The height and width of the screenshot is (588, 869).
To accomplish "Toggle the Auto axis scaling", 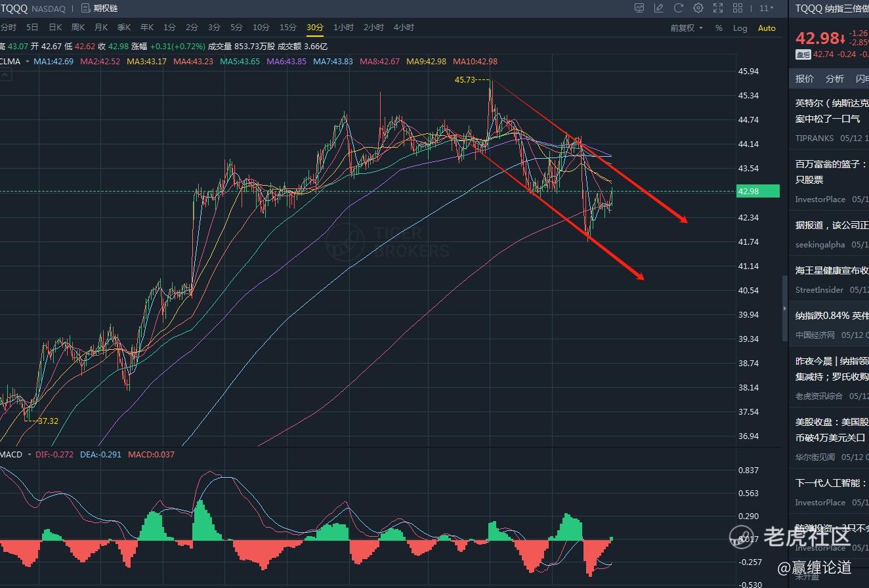I will pyautogui.click(x=767, y=28).
